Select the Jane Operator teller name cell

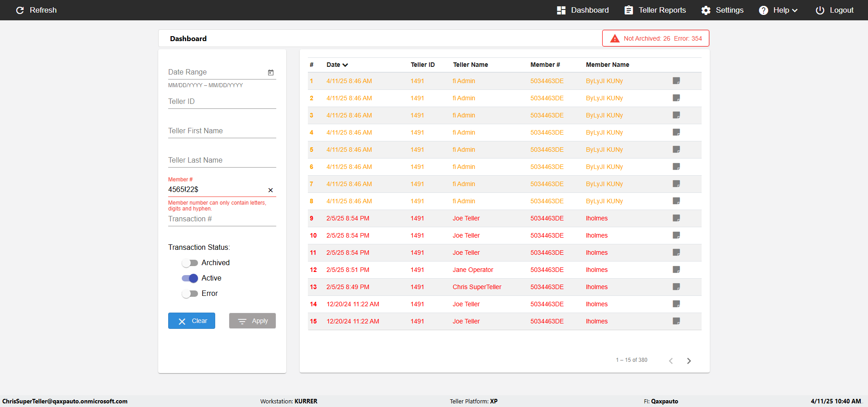(x=473, y=270)
